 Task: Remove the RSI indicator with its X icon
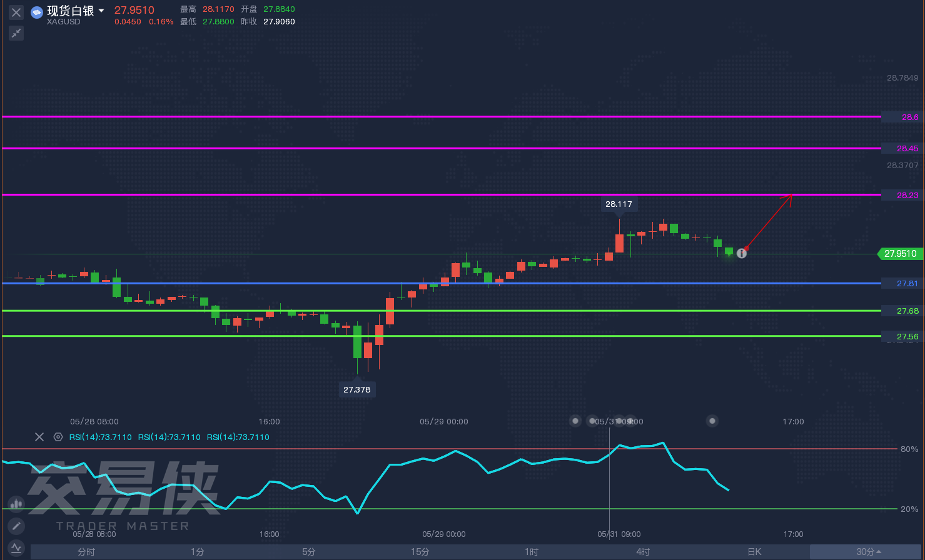pos(39,437)
